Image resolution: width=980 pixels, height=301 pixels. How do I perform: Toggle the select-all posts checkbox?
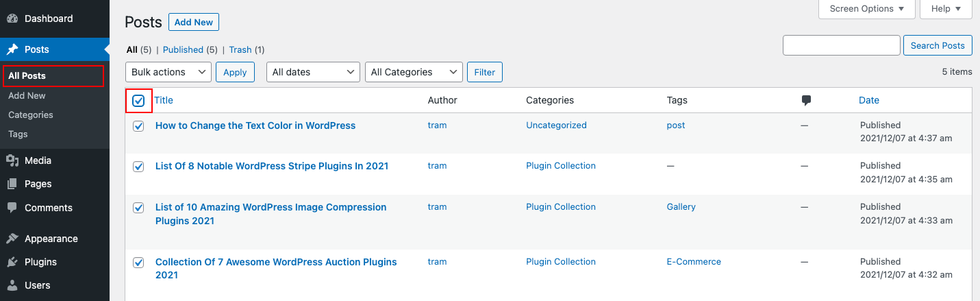point(138,101)
